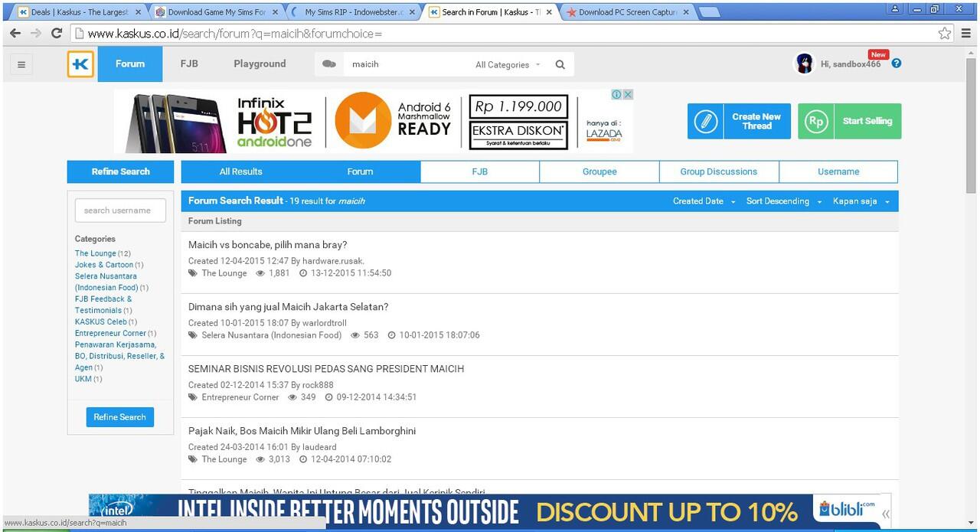Open the Chrome menu icon

(966, 33)
